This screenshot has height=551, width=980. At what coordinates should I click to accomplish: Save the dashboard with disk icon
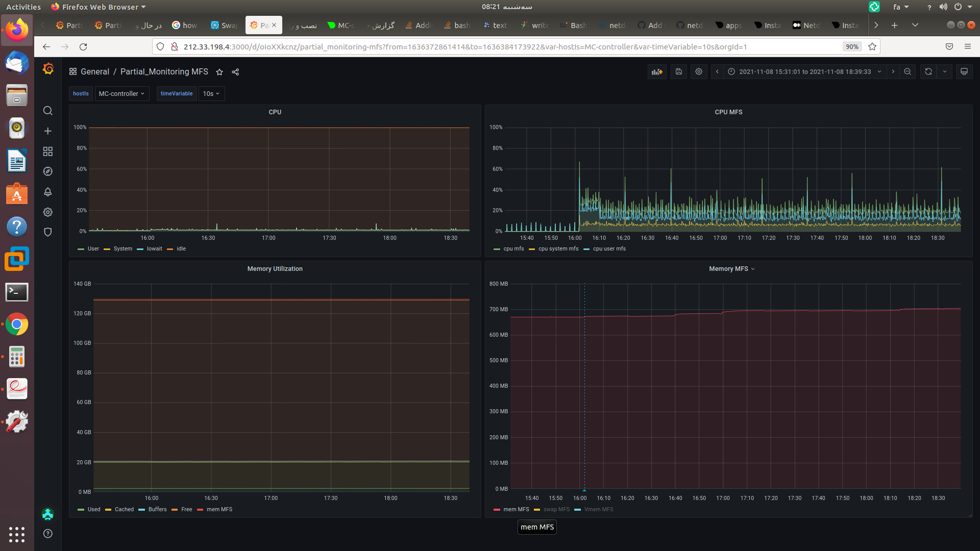tap(678, 72)
